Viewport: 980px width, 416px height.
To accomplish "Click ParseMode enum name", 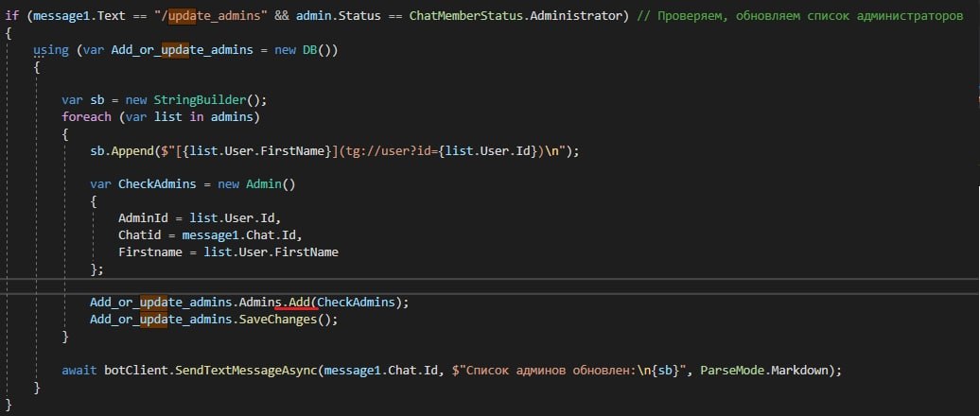I will (731, 370).
